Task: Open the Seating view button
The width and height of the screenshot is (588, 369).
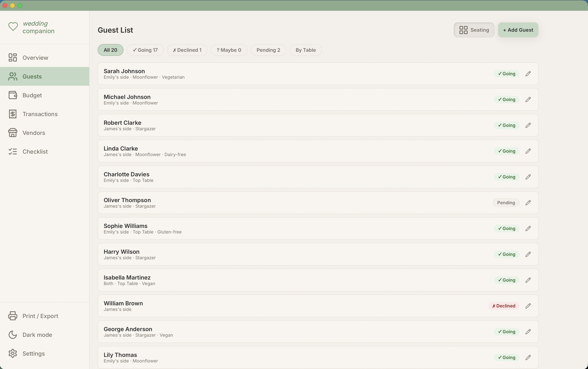Action: 474,30
